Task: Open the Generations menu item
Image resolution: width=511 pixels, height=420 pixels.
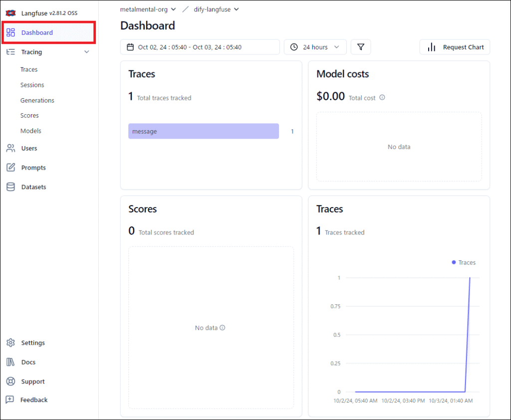Action: 37,100
